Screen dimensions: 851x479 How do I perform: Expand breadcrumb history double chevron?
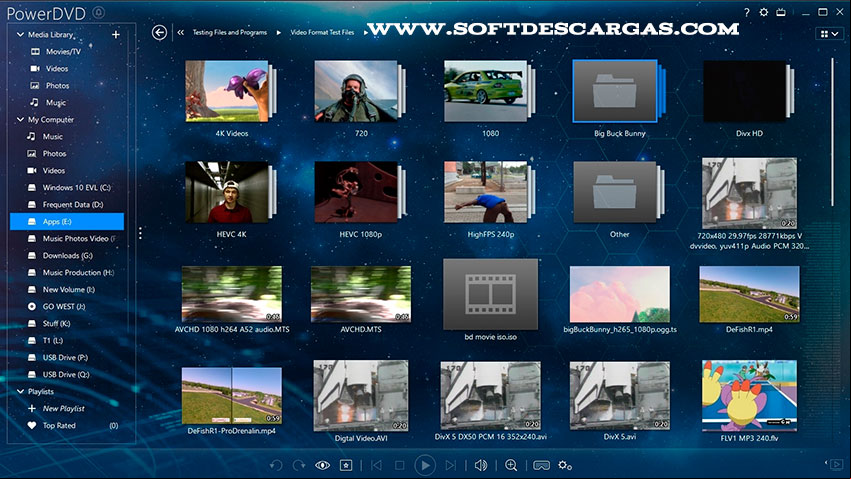(x=181, y=33)
